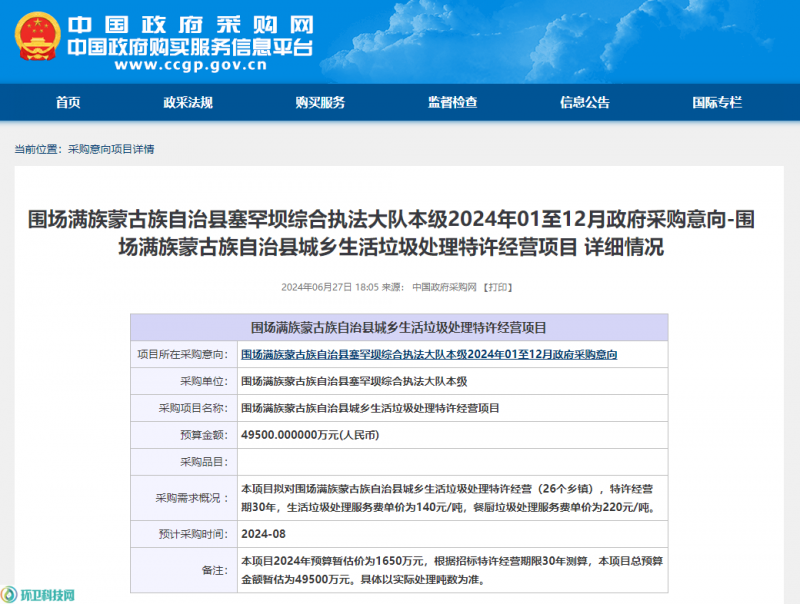Open the 国际专栏 navigation item
This screenshot has height=604, width=800.
pyautogui.click(x=717, y=102)
